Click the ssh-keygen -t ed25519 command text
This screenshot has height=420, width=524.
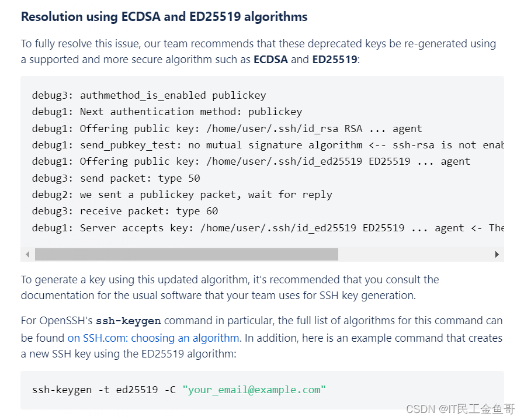click(x=103, y=390)
